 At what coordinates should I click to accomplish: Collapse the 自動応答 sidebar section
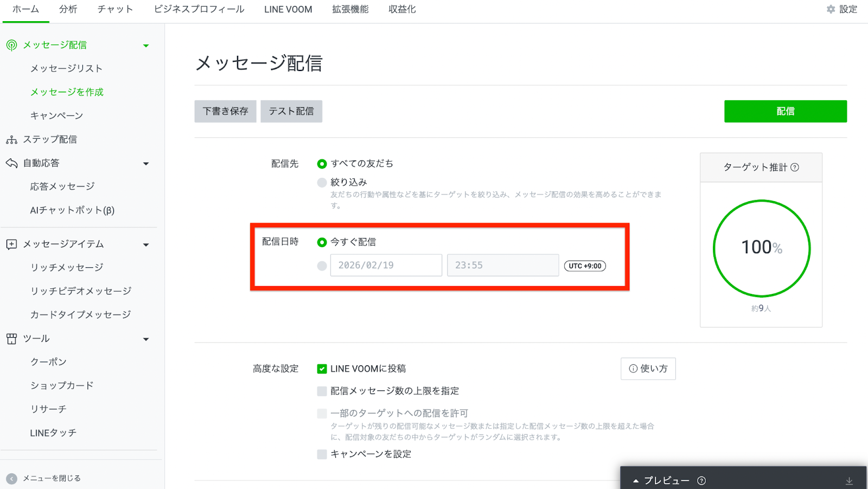[x=146, y=164]
